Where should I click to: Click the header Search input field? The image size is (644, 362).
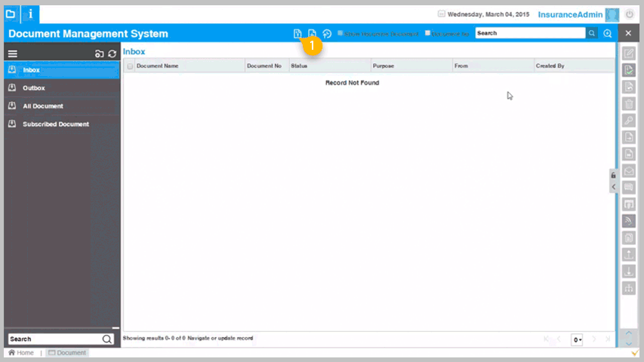(530, 33)
